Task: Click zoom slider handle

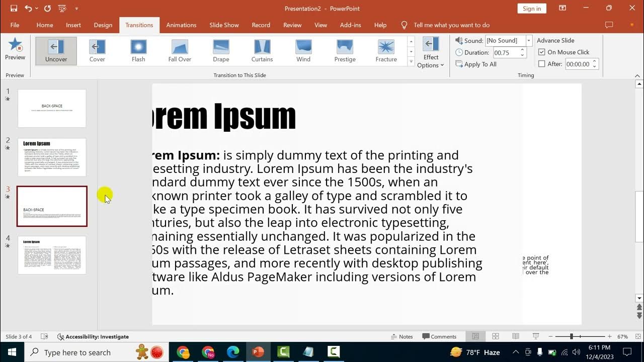Action: click(x=571, y=336)
